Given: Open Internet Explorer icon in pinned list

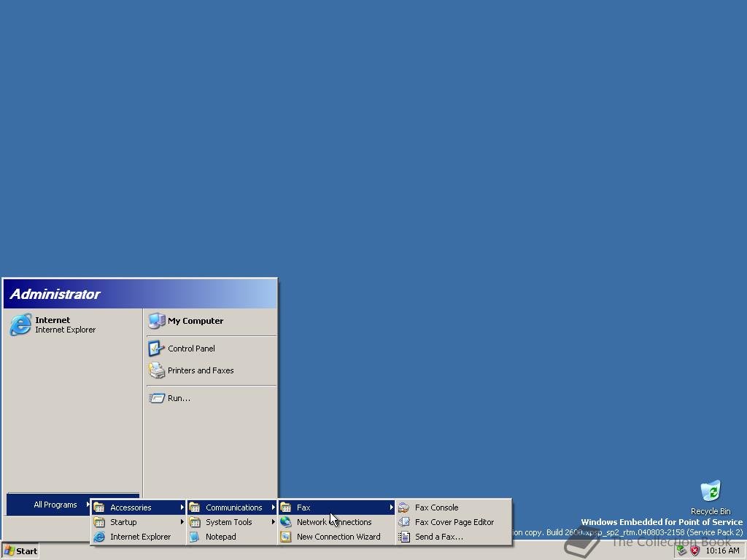Looking at the screenshot, I should click(20, 324).
